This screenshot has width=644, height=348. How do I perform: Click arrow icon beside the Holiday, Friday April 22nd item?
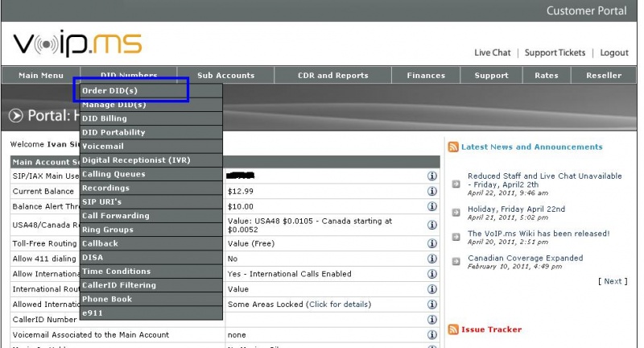coord(456,213)
